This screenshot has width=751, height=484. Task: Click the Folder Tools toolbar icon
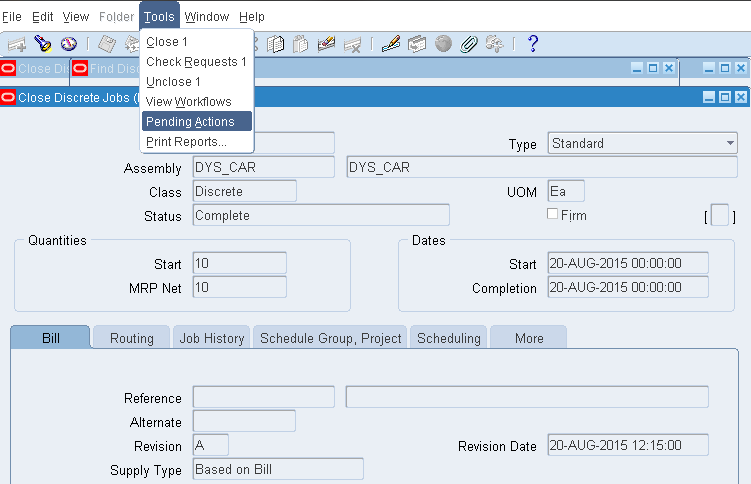pyautogui.click(x=494, y=44)
